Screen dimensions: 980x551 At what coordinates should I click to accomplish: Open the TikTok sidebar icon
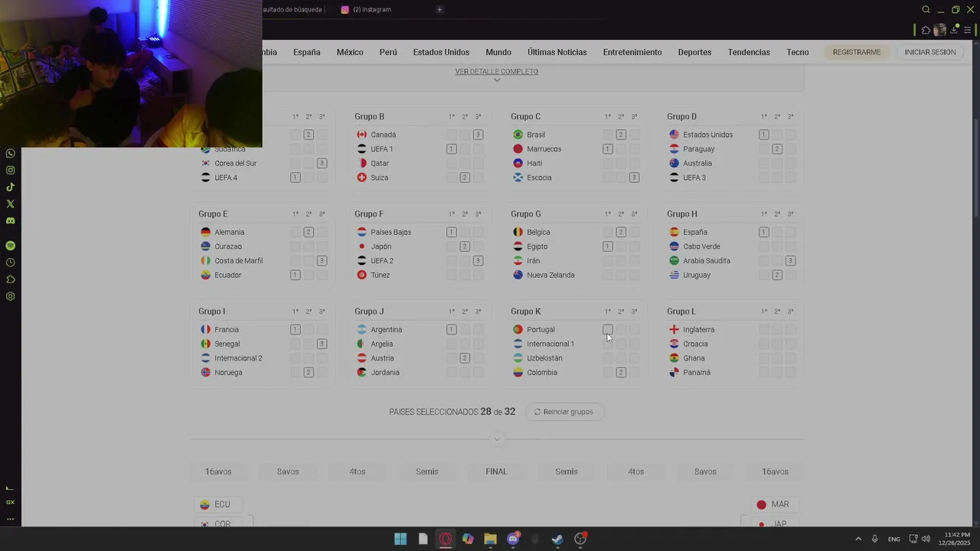tap(10, 187)
